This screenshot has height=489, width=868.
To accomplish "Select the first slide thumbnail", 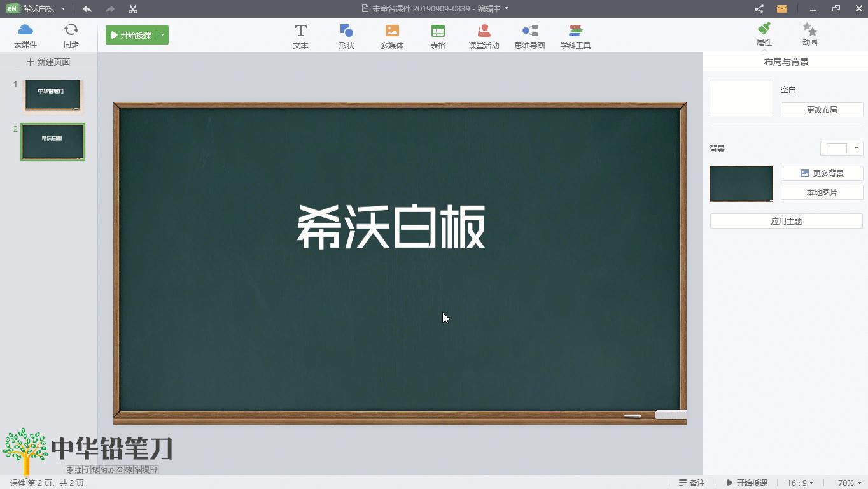I will point(53,96).
